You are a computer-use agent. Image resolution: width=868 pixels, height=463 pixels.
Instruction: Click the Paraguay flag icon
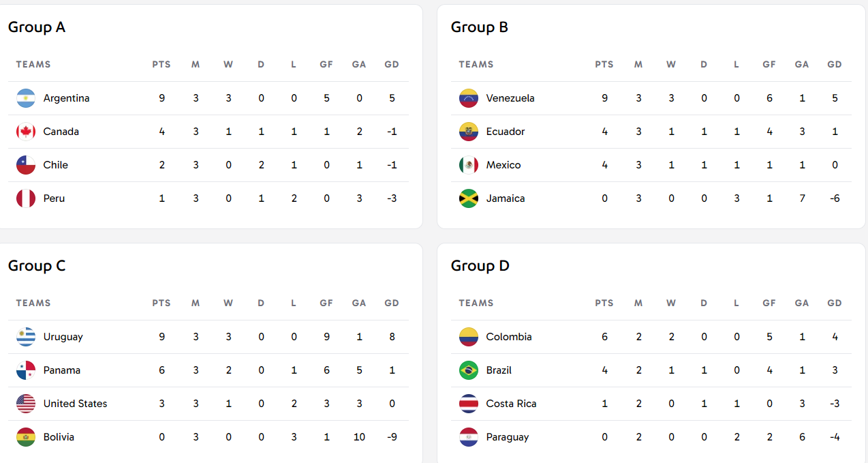(x=469, y=437)
